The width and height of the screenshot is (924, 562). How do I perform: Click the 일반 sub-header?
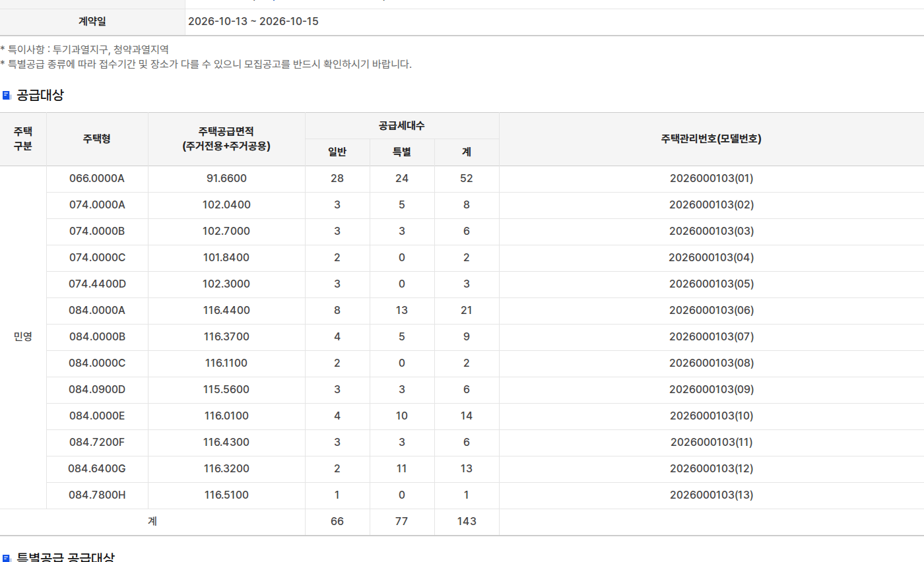[x=337, y=152]
